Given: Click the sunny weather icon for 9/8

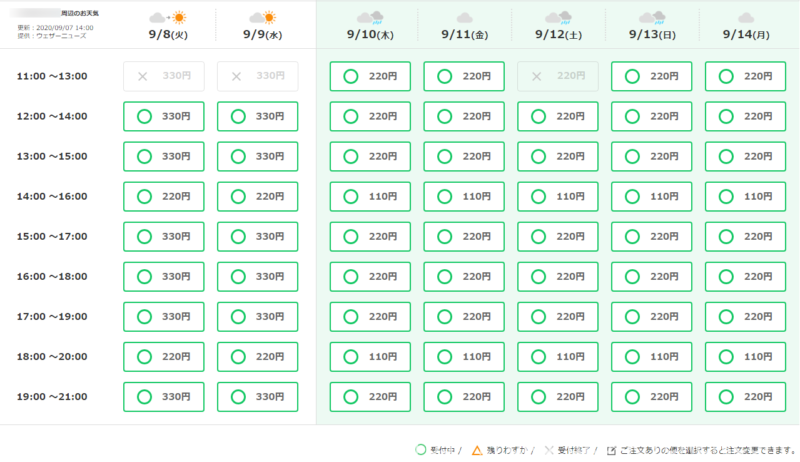Looking at the screenshot, I should [x=168, y=18].
